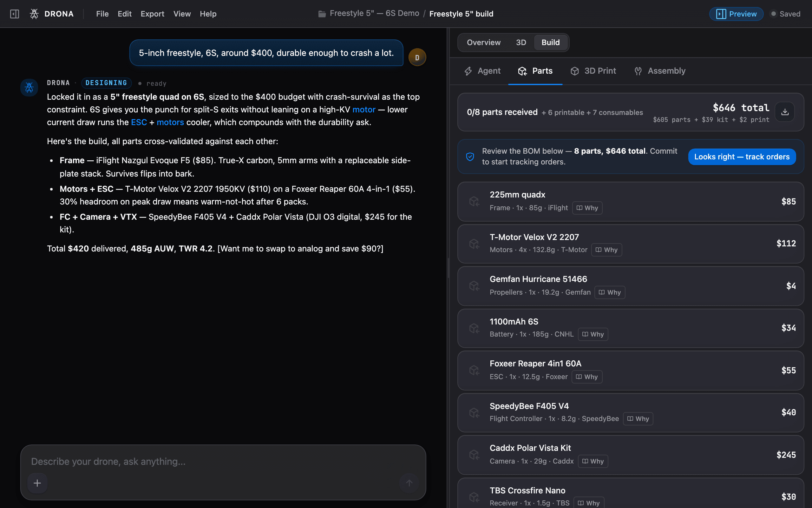
Task: Follow the motor link in message
Action: click(364, 110)
